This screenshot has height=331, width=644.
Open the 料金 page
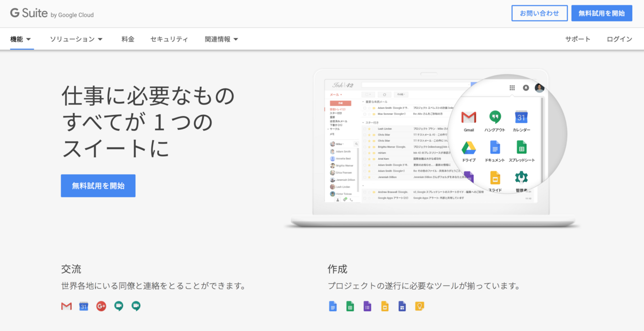point(128,39)
